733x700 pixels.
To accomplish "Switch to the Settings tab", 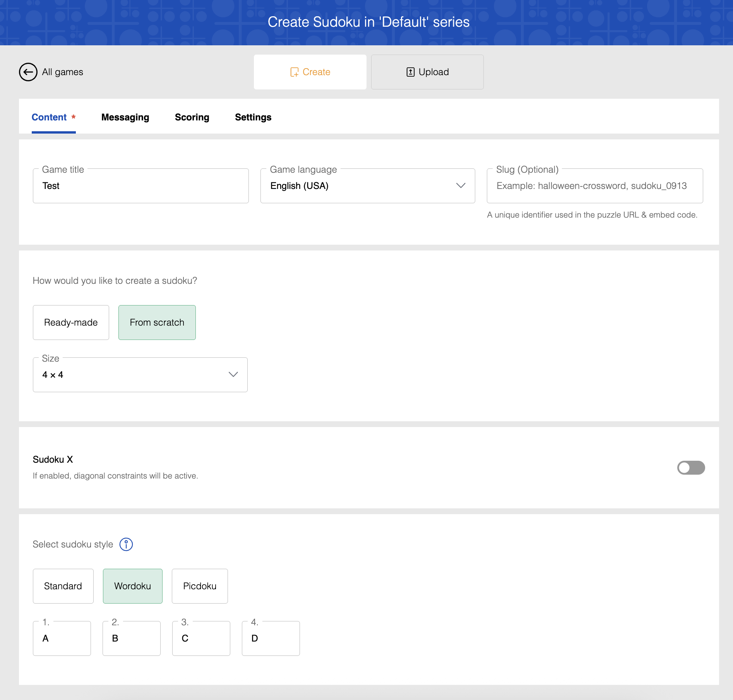I will click(x=253, y=117).
